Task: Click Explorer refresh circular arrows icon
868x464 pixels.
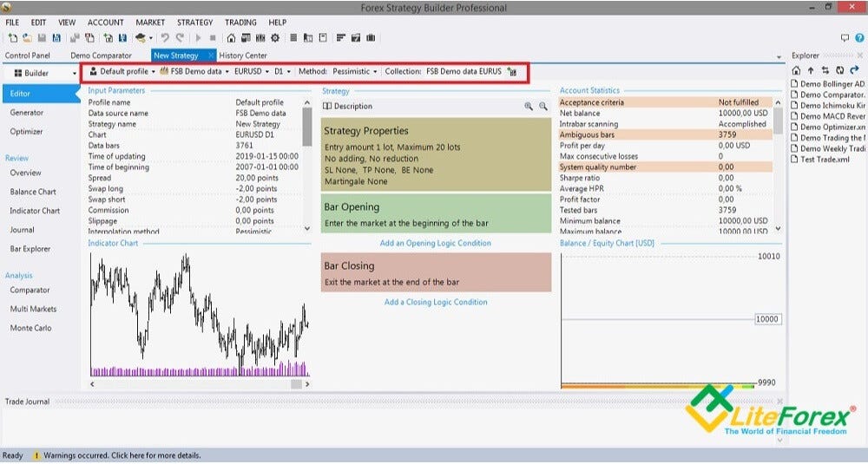Action: coord(839,70)
